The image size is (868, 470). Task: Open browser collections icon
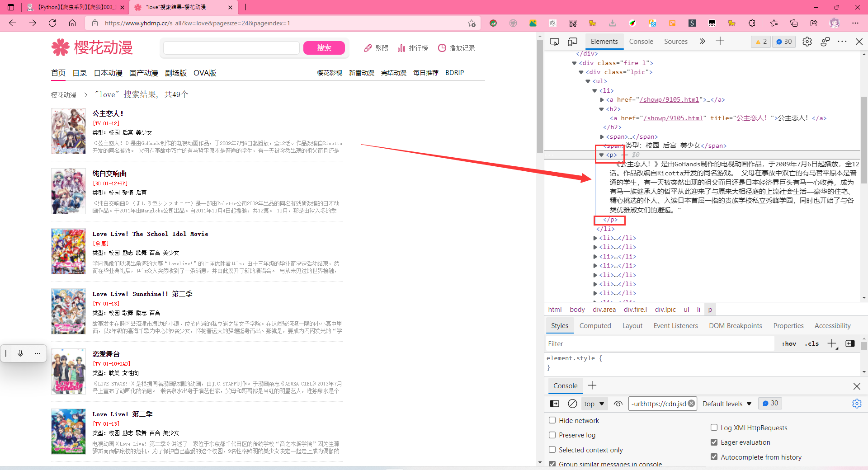click(x=794, y=23)
